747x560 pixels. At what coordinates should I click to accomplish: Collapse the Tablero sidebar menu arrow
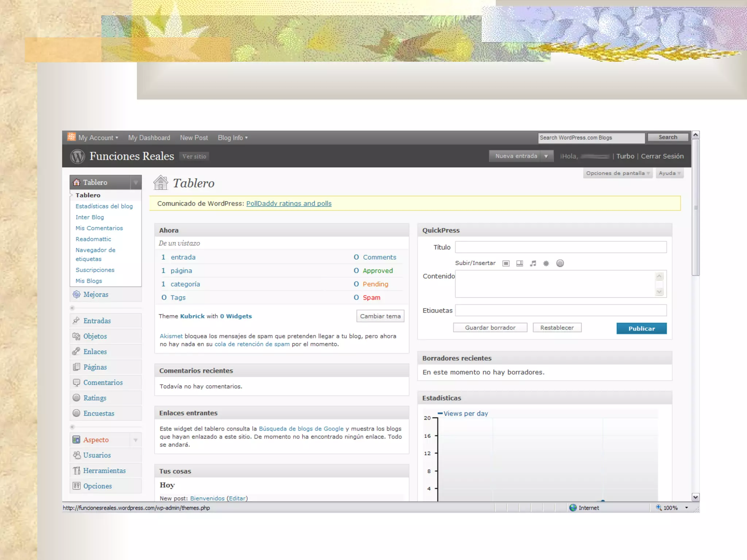(x=136, y=182)
